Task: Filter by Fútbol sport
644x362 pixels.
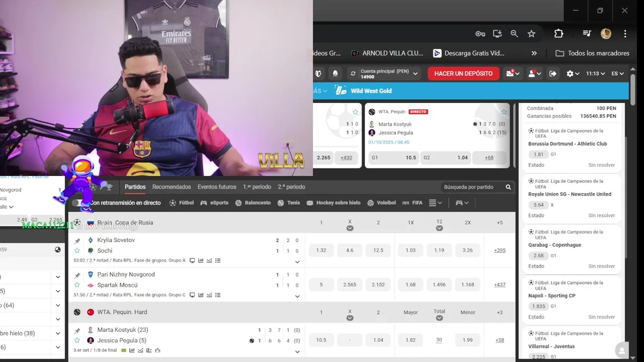Action: pyautogui.click(x=181, y=203)
